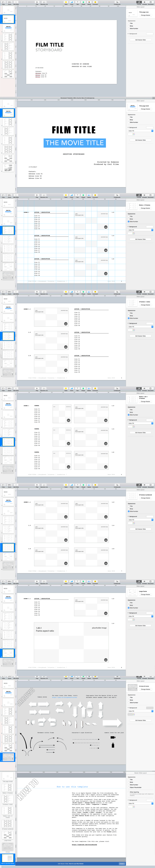Click Media icon in Title page new window

click(89, 2)
